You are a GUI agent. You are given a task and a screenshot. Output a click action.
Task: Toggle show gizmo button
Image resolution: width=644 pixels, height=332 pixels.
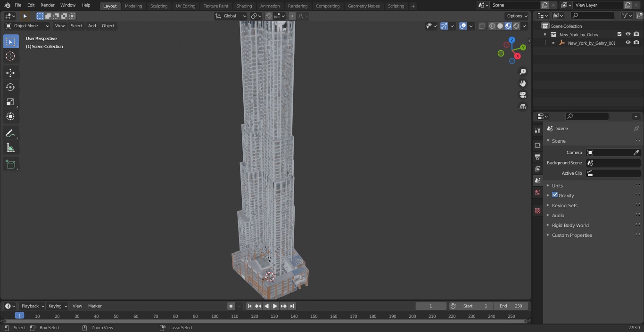(x=444, y=26)
